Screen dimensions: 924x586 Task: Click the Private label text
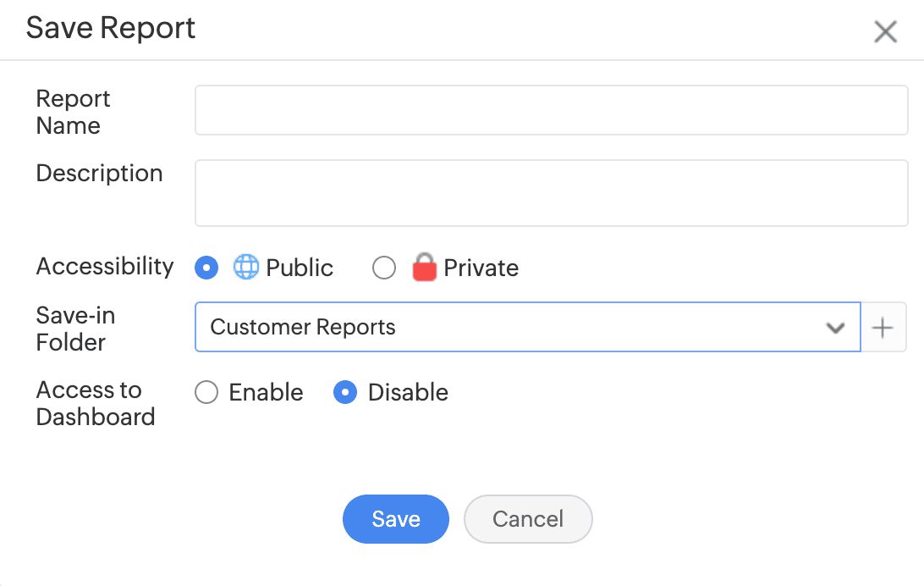(x=481, y=268)
